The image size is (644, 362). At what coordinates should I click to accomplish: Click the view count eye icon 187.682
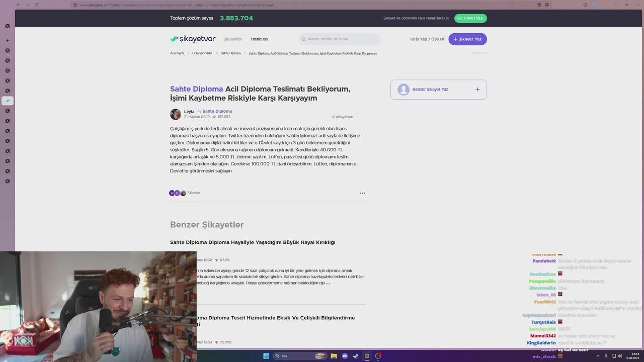[214, 117]
